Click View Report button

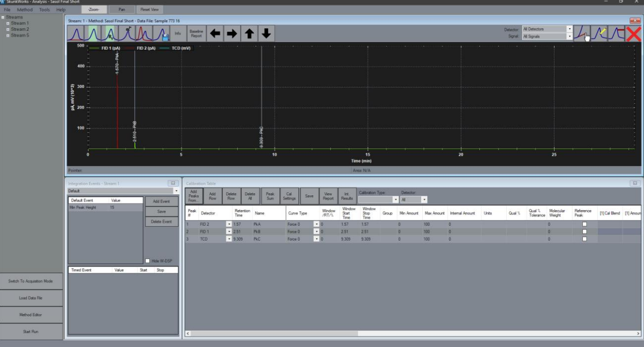(x=328, y=196)
